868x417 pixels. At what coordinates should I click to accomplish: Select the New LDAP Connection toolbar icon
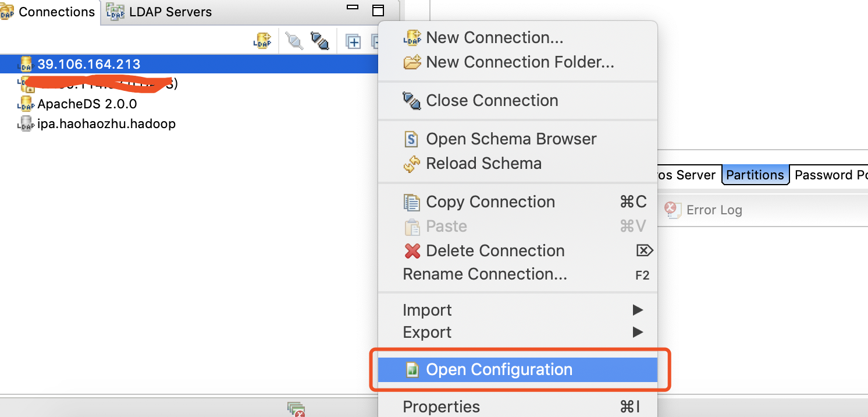pyautogui.click(x=263, y=41)
